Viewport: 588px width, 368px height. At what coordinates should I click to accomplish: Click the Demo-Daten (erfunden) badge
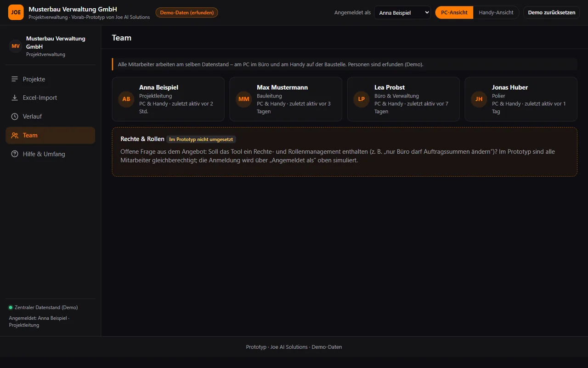point(187,12)
